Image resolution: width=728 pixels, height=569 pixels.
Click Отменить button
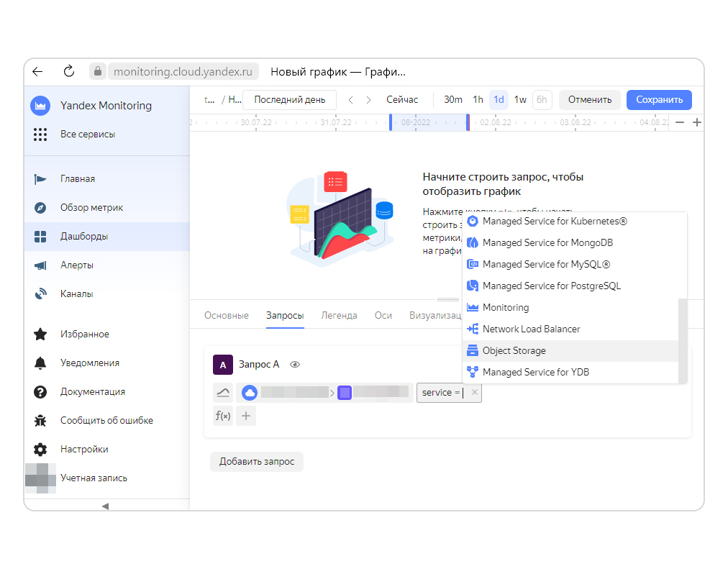click(590, 100)
